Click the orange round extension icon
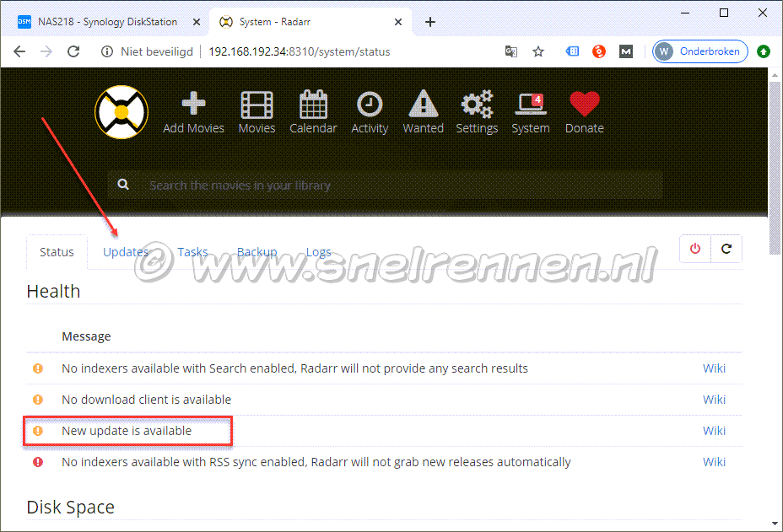783x532 pixels. pos(599,51)
